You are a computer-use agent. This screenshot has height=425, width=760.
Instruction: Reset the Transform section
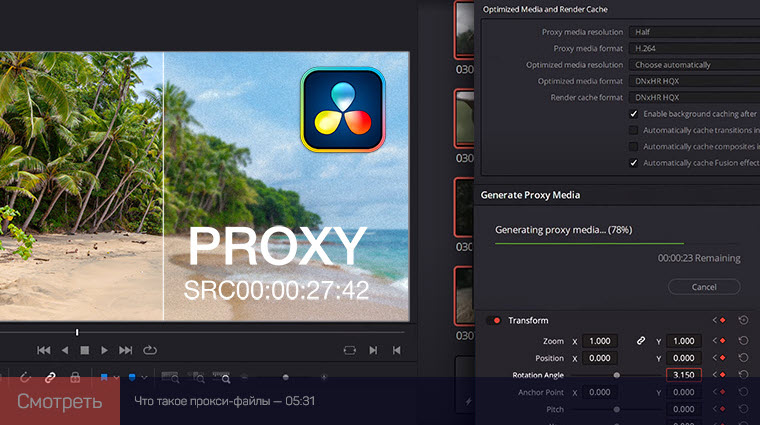[743, 320]
